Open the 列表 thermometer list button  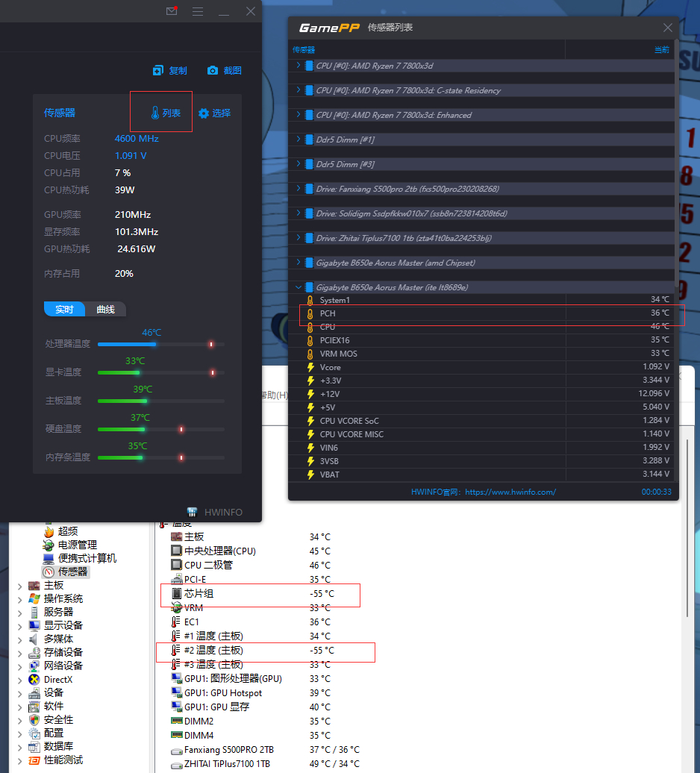click(x=166, y=113)
